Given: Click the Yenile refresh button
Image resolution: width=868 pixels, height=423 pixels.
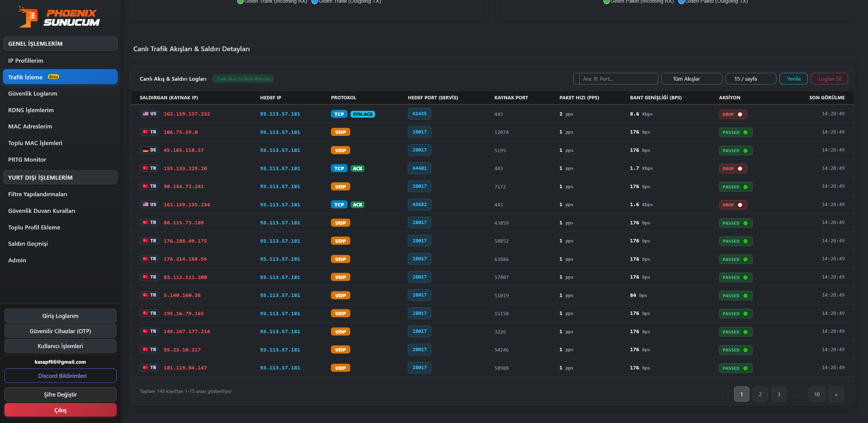Looking at the screenshot, I should point(794,79).
